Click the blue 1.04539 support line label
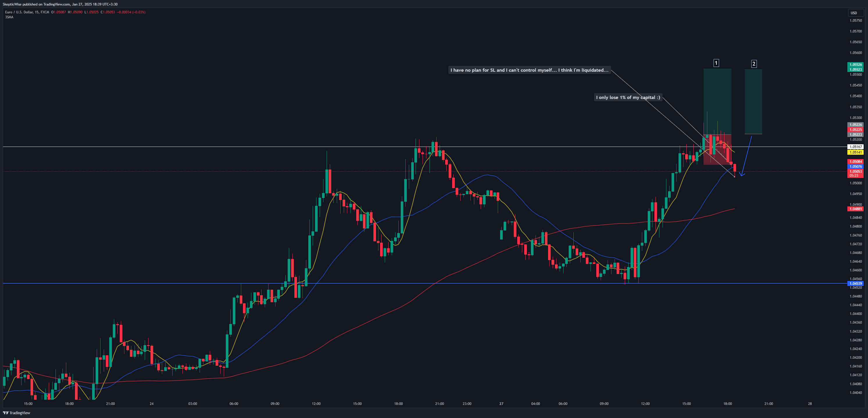The image size is (868, 418). [855, 283]
